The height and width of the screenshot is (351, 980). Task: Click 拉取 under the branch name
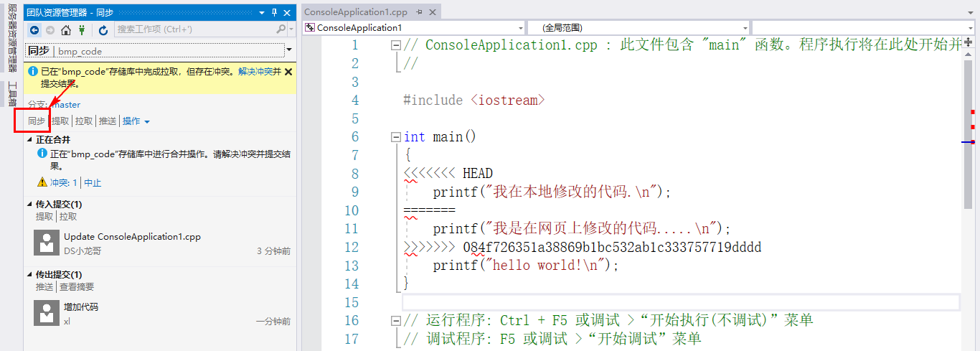(x=84, y=121)
